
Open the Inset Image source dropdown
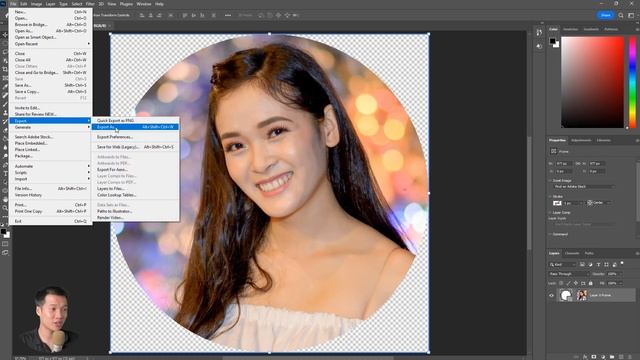click(584, 187)
